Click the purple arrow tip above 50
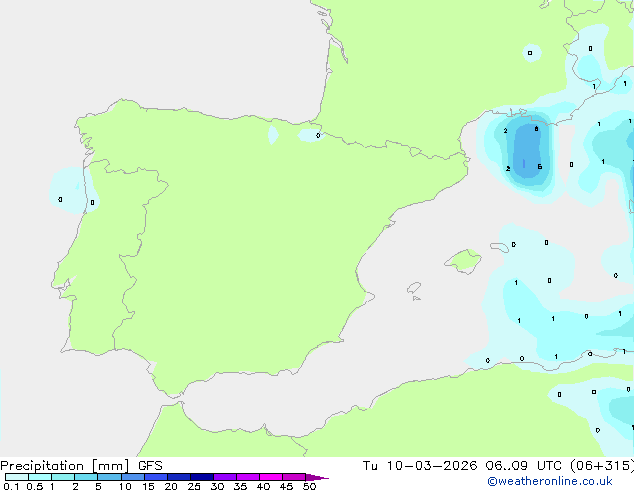The image size is (634, 490). [x=317, y=477]
